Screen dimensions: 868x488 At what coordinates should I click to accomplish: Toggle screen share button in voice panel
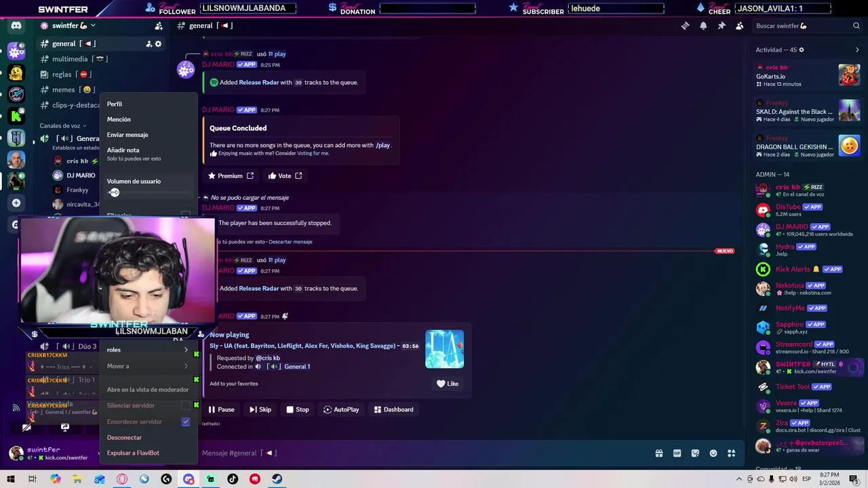click(65, 428)
